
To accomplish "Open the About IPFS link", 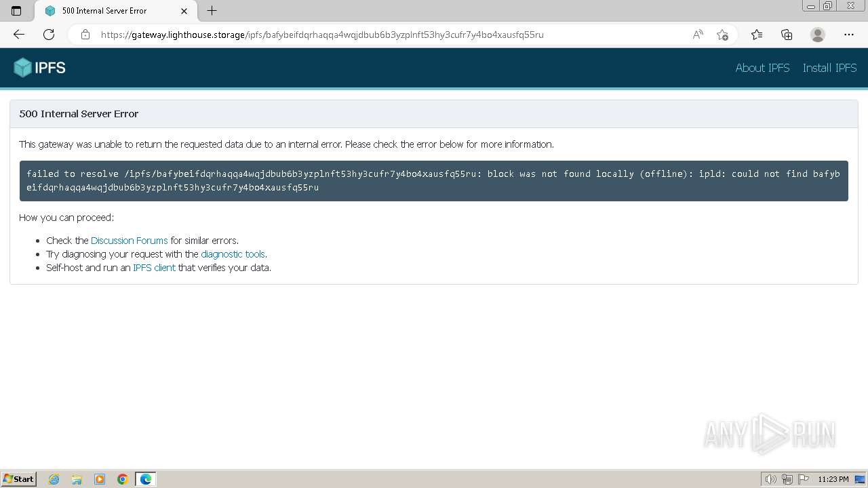I will click(762, 68).
